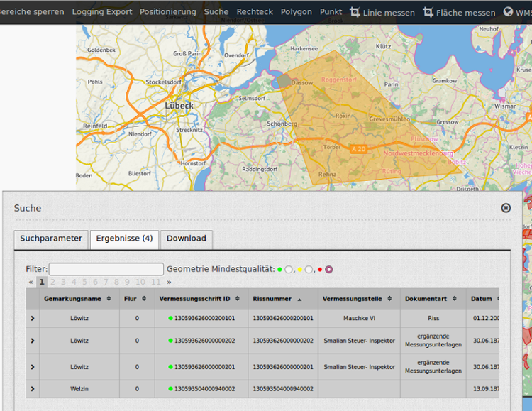532x411 pixels.
Task: Click the date 01.12.20 cell
Action: (483, 318)
